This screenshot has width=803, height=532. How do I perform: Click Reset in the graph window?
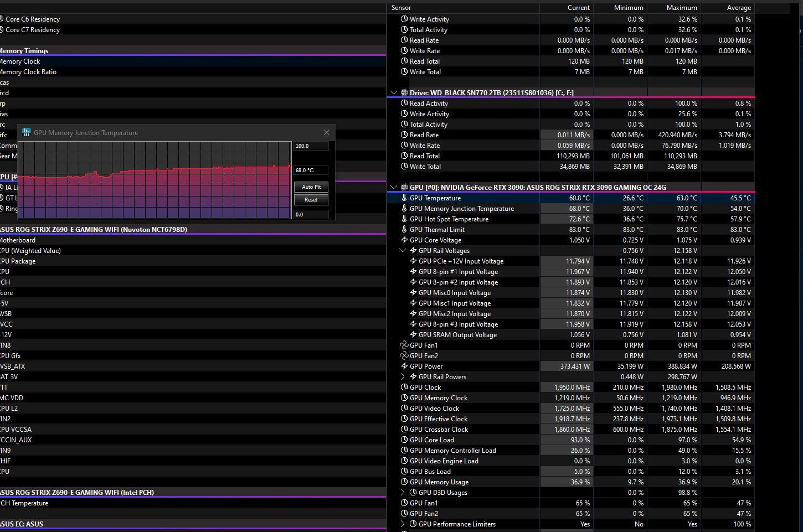(x=311, y=200)
